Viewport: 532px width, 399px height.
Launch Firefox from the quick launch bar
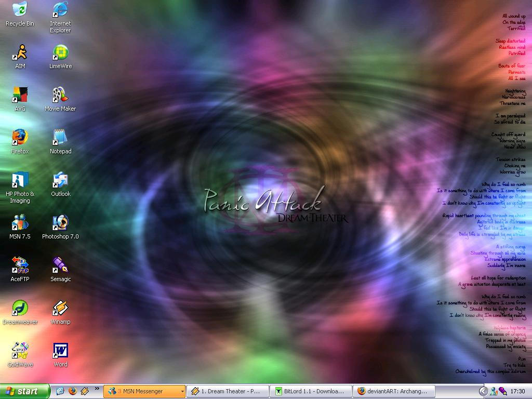73,391
